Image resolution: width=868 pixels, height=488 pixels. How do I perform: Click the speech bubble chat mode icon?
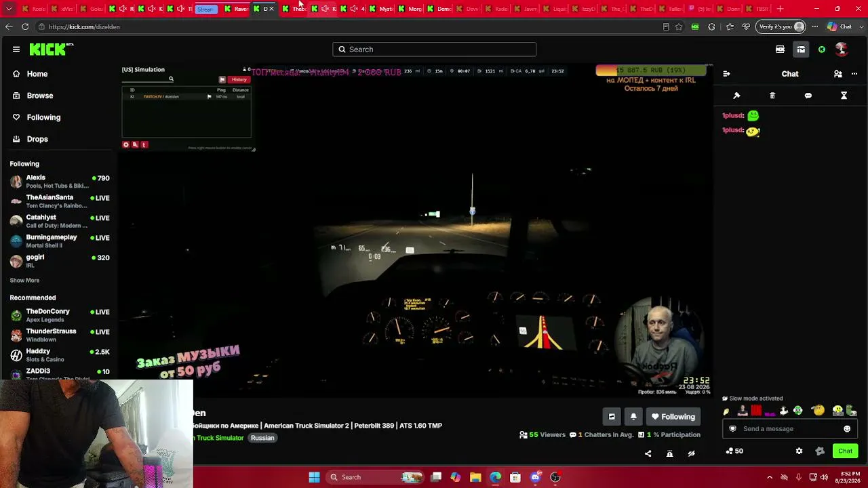(808, 96)
